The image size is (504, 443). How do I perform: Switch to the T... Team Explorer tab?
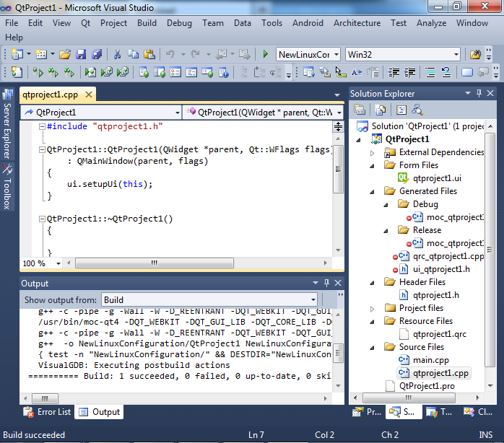[439, 412]
